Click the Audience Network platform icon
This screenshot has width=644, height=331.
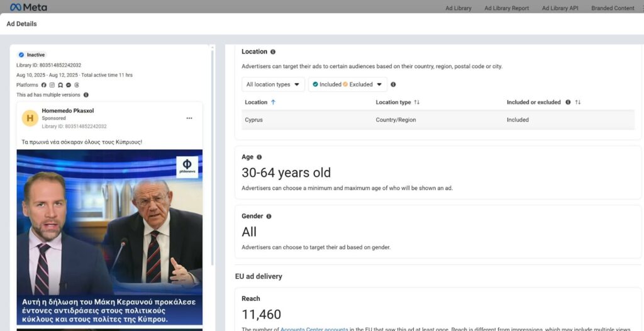(60, 85)
